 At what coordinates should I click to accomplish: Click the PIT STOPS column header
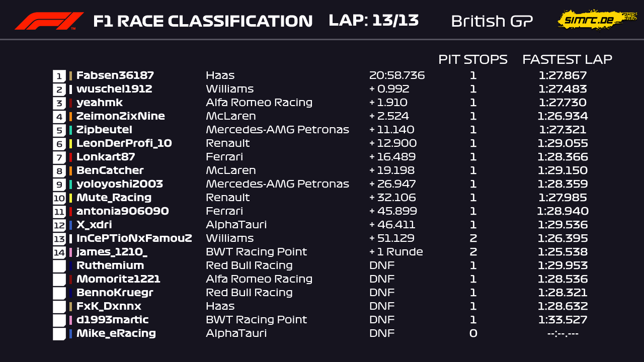[x=472, y=59]
